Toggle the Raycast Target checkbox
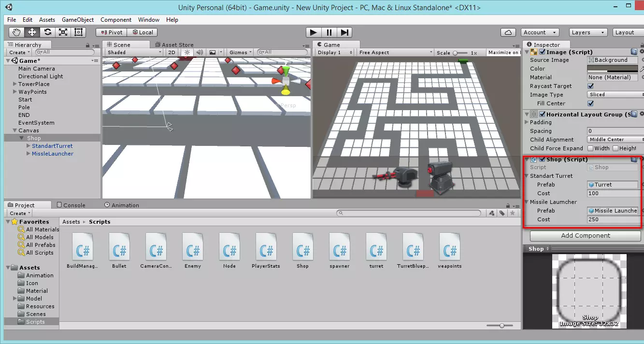 point(590,86)
